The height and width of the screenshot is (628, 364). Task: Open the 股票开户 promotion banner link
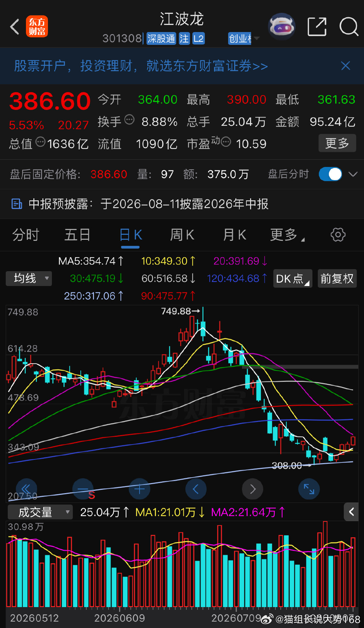point(141,66)
